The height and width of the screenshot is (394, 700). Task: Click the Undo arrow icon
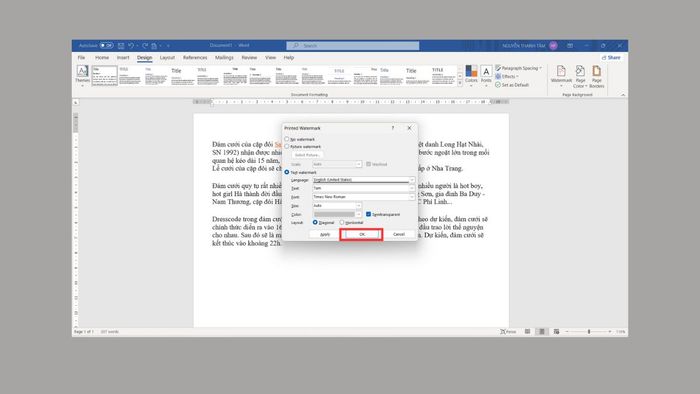[x=131, y=46]
